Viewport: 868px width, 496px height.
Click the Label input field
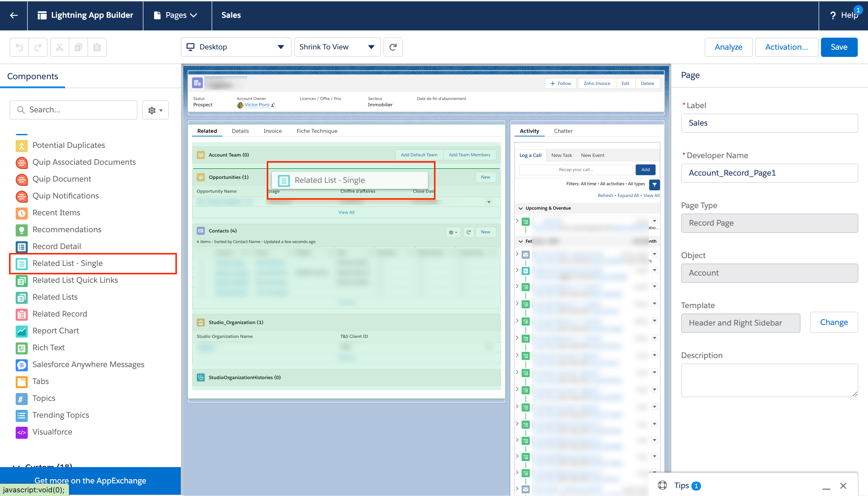[769, 123]
